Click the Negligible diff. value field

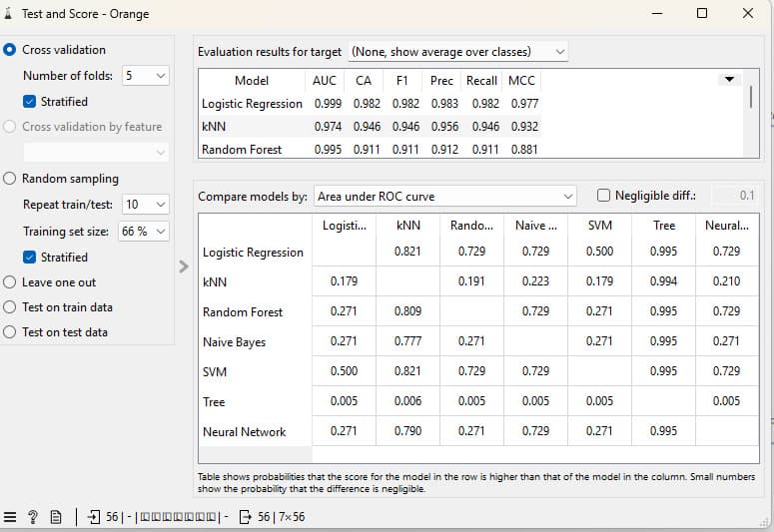click(x=734, y=196)
